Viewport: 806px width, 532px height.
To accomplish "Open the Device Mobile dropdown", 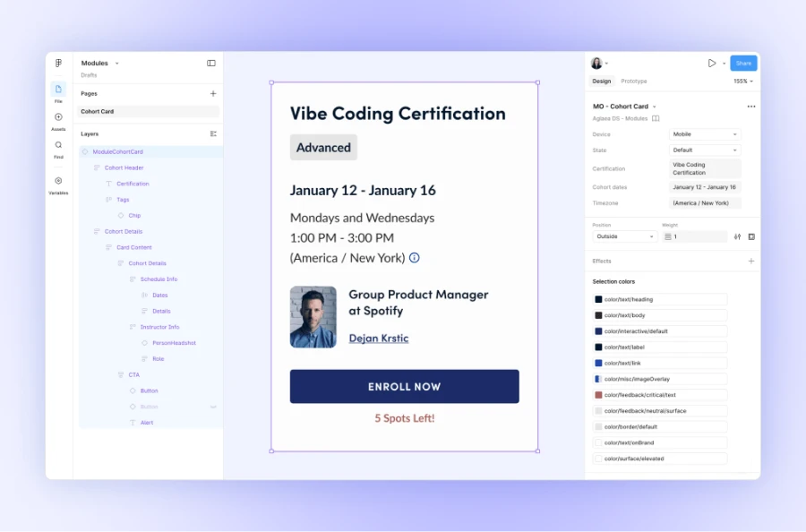I will click(705, 134).
